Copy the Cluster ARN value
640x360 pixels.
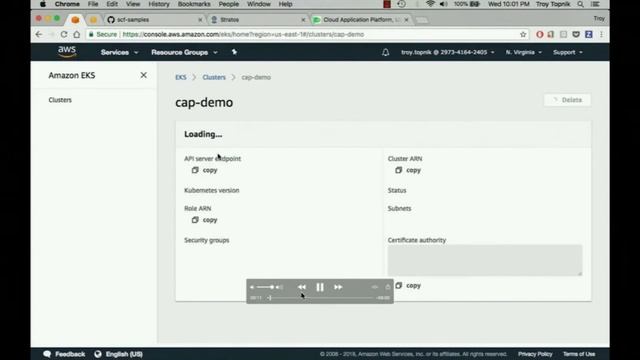408,170
